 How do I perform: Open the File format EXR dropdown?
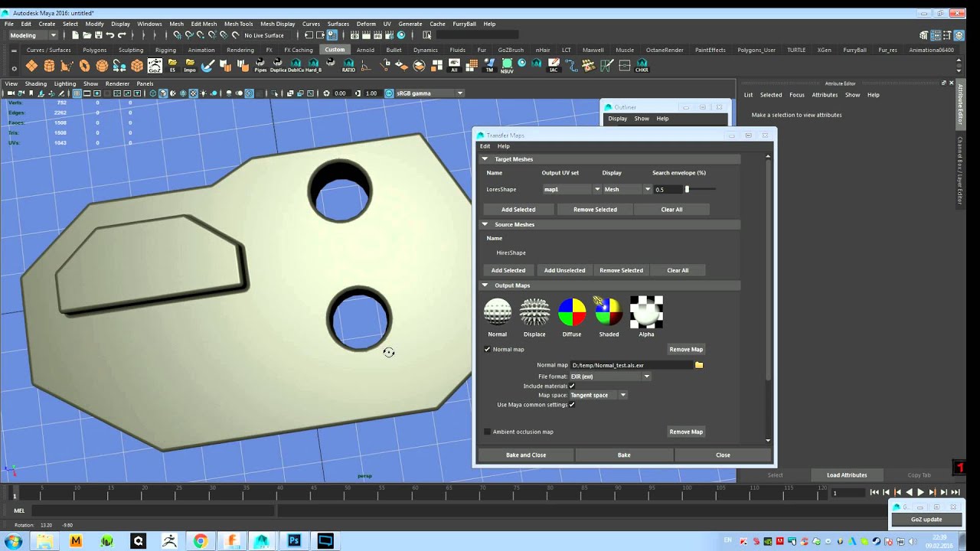pos(610,377)
